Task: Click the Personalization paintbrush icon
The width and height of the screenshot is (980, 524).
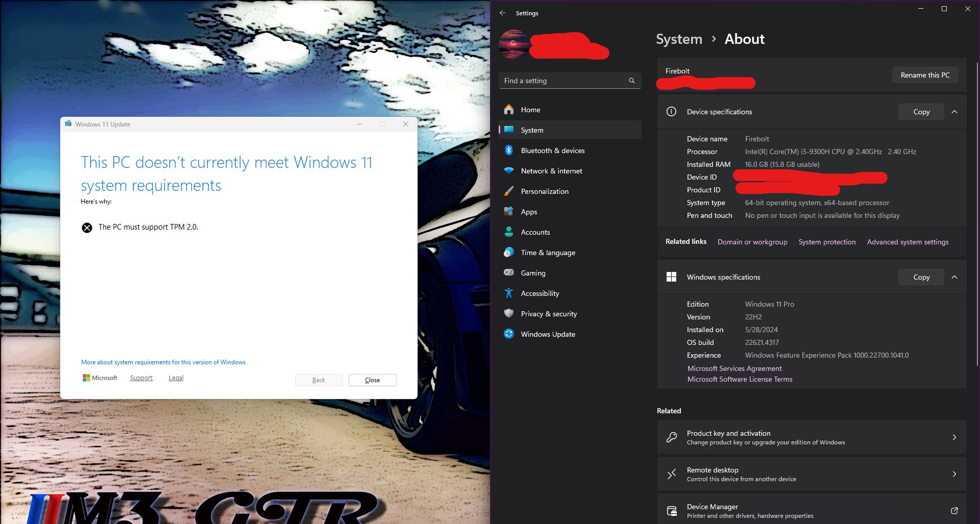Action: [509, 191]
